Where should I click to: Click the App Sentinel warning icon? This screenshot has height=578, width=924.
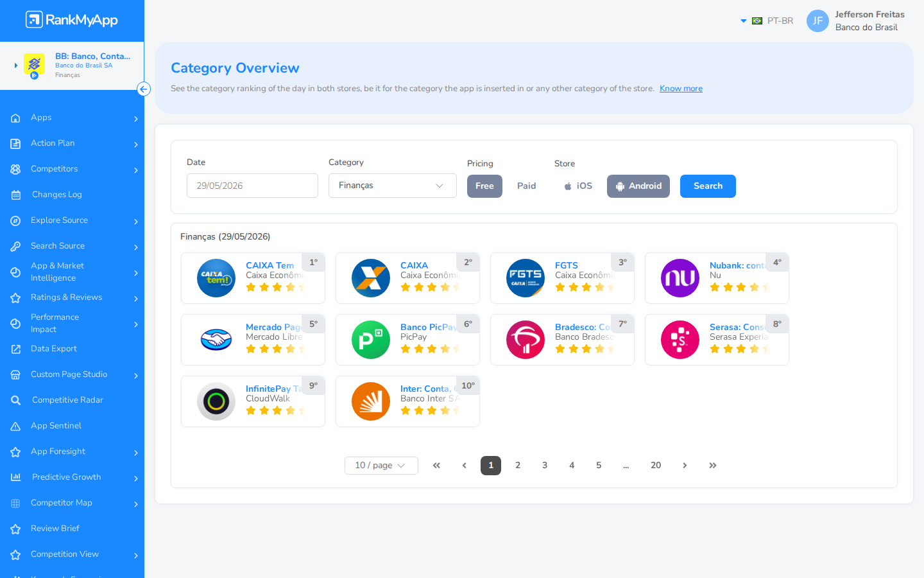pyautogui.click(x=15, y=426)
